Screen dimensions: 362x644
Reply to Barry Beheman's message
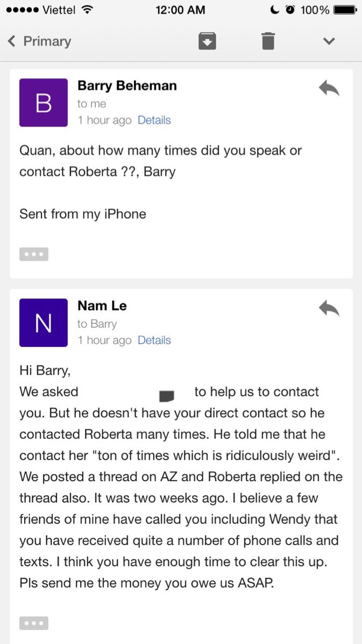click(x=329, y=88)
